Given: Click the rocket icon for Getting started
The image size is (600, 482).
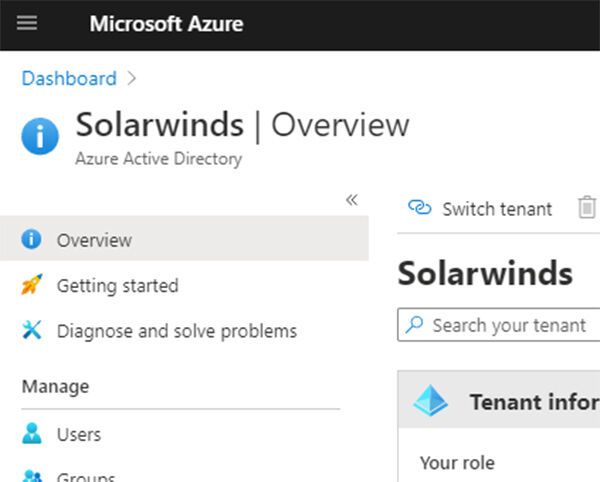Looking at the screenshot, I should click(32, 285).
